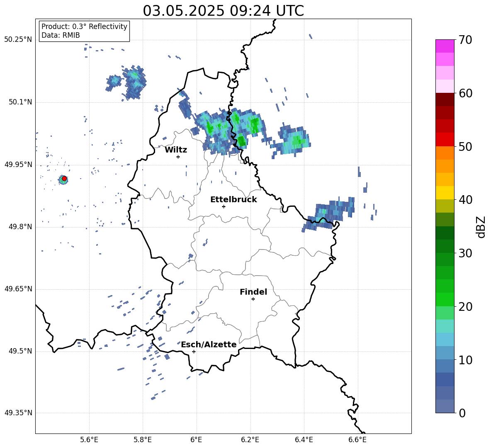Image resolution: width=491 pixels, height=448 pixels.
Task: Click the Data: RMIB label
Action: click(61, 35)
